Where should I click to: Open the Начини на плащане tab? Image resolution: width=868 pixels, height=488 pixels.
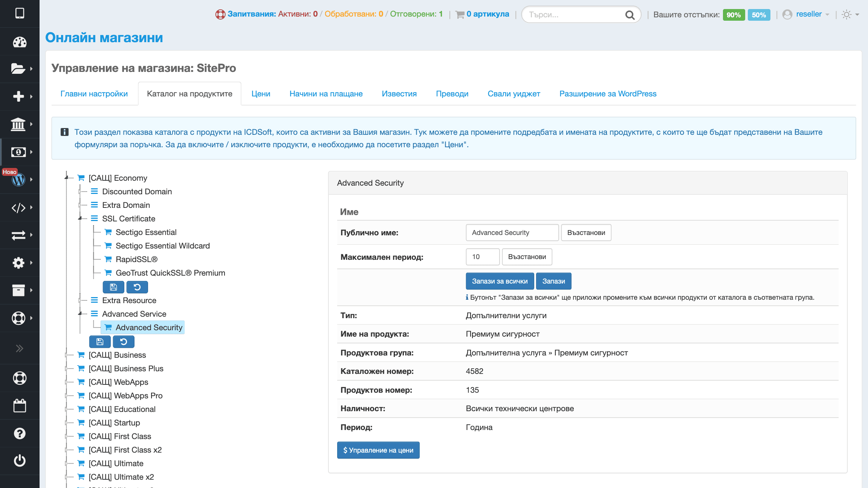(x=326, y=94)
